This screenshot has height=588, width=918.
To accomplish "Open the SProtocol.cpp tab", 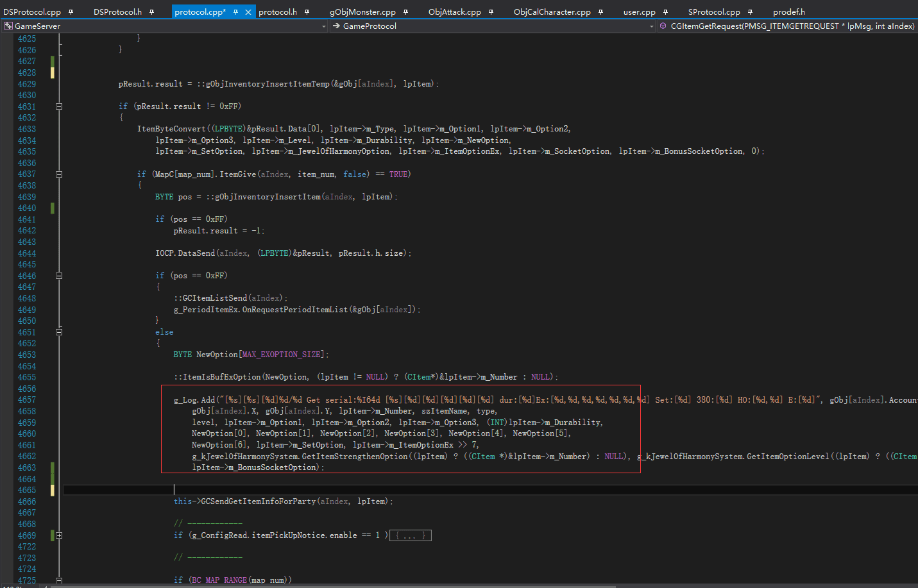I will (714, 12).
